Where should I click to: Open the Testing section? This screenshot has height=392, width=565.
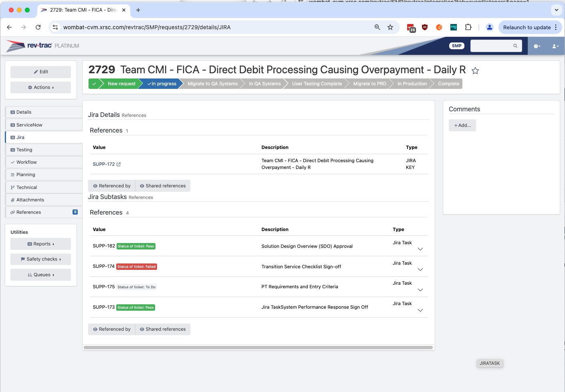click(24, 149)
